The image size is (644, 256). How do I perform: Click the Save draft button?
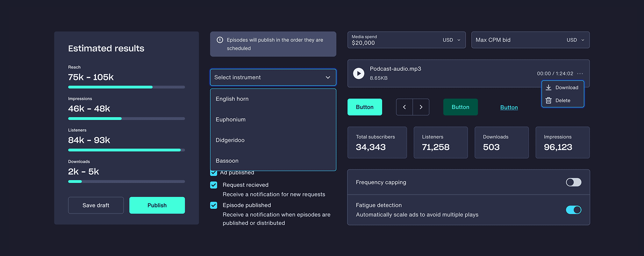[96, 205]
